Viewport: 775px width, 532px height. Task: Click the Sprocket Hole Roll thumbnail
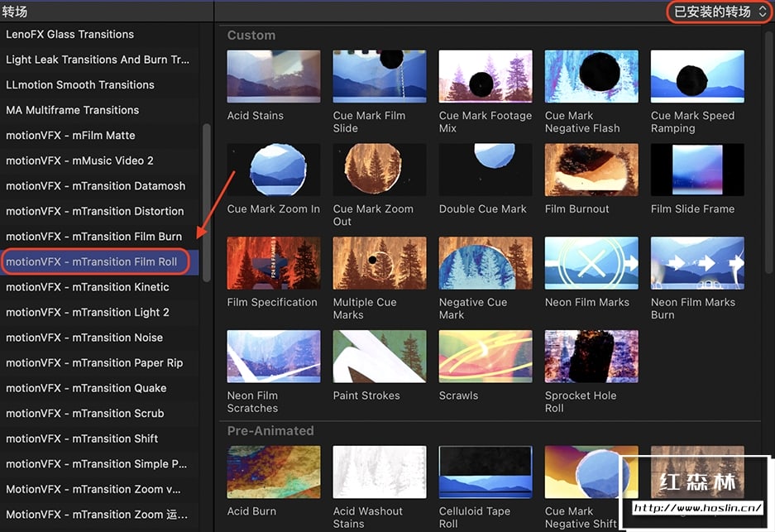point(591,357)
